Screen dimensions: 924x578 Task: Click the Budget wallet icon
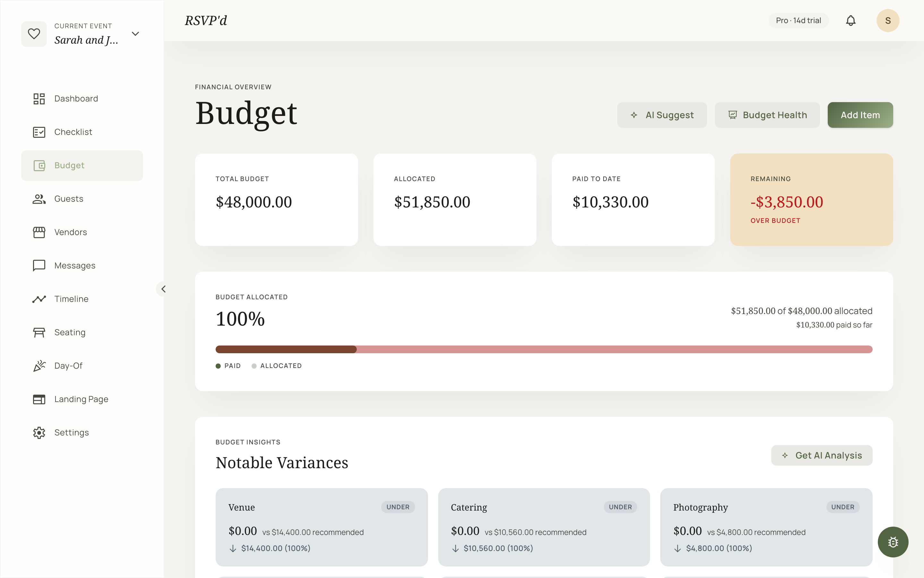(39, 165)
